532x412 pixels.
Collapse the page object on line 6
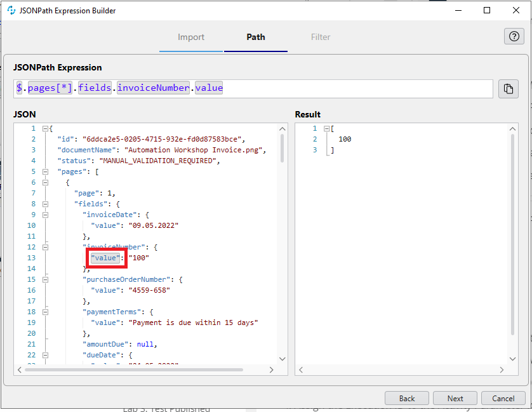click(45, 183)
